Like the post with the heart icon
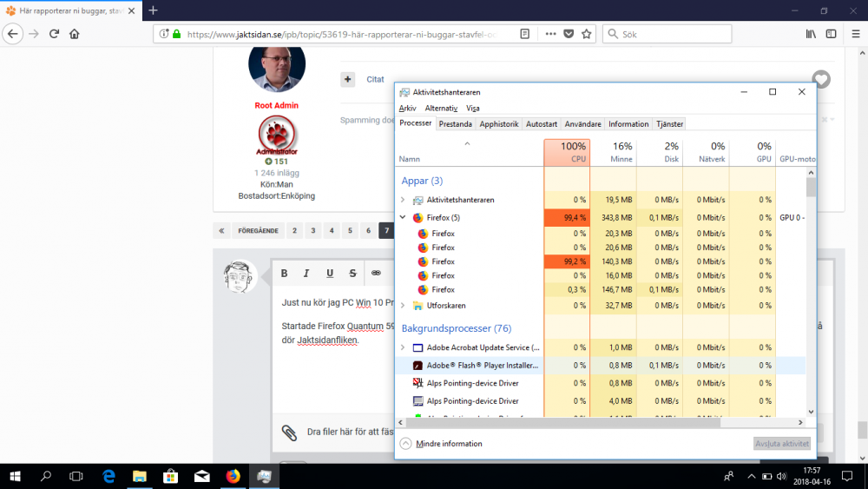 click(x=821, y=79)
